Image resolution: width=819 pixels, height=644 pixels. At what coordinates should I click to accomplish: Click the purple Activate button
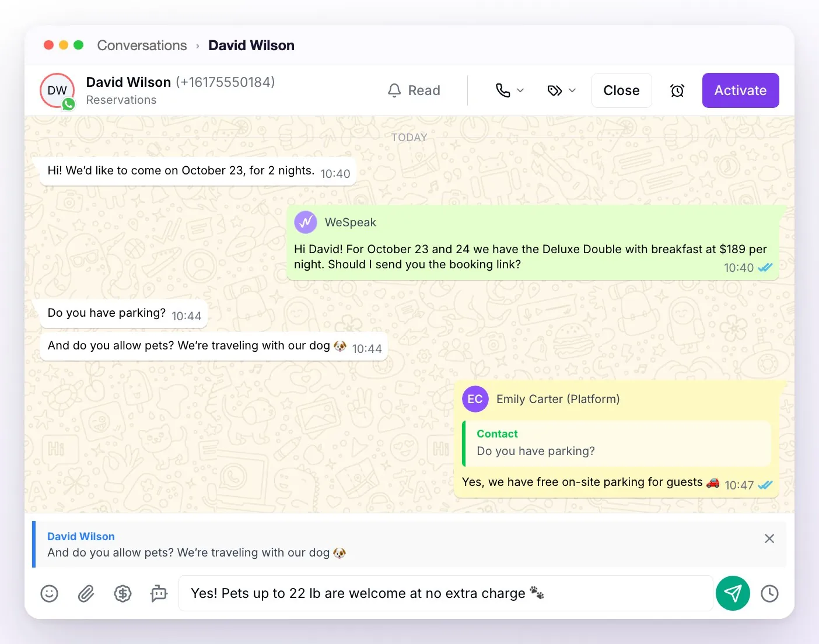tap(741, 90)
